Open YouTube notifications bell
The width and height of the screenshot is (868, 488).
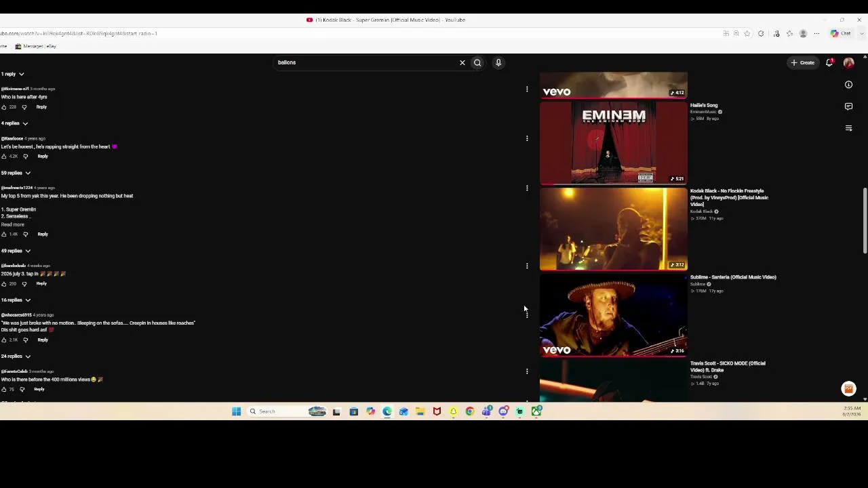tap(829, 62)
